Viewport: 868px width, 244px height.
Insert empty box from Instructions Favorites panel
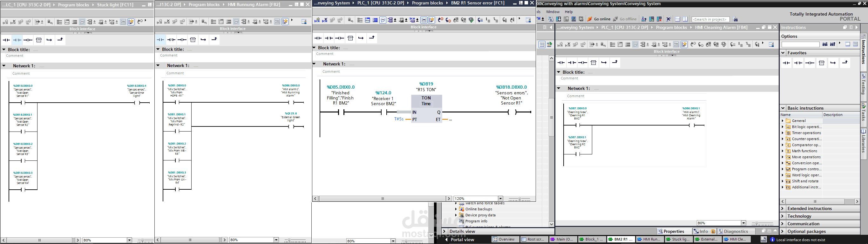point(822,63)
